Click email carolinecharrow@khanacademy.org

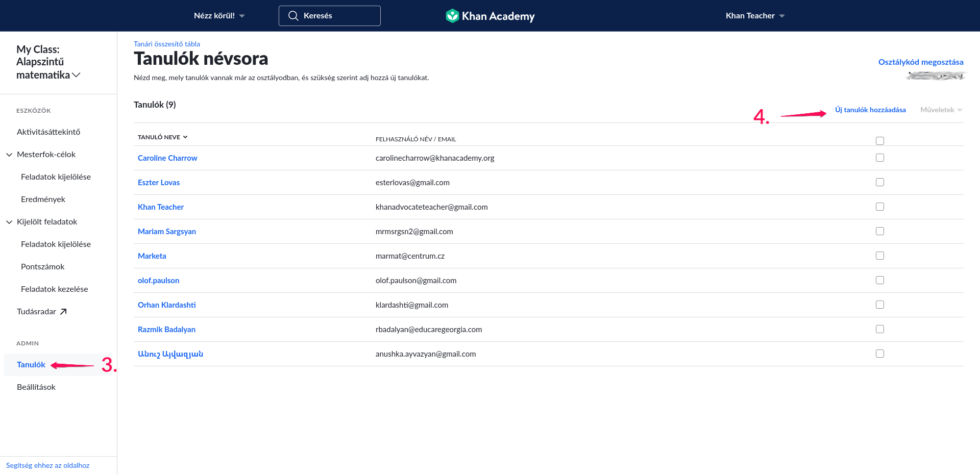(435, 158)
